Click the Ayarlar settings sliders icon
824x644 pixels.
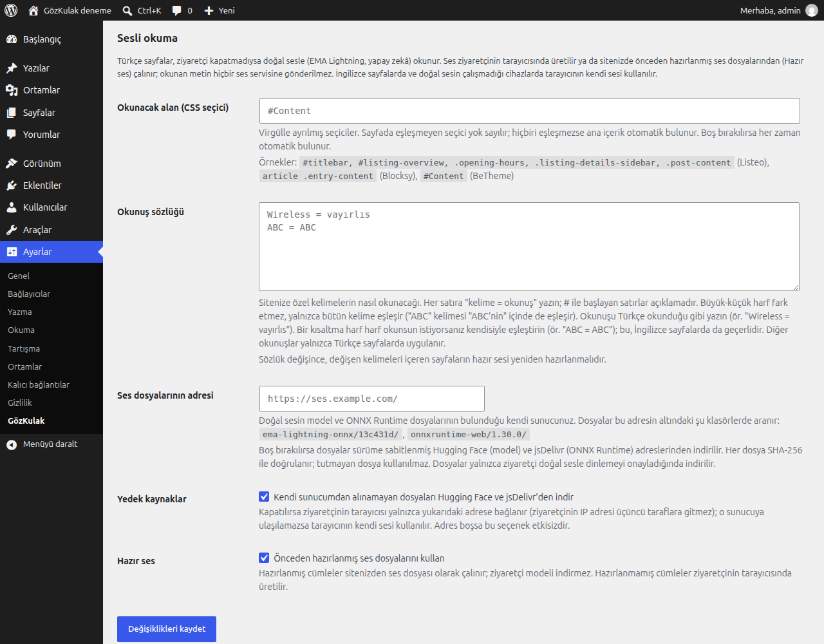pos(12,252)
